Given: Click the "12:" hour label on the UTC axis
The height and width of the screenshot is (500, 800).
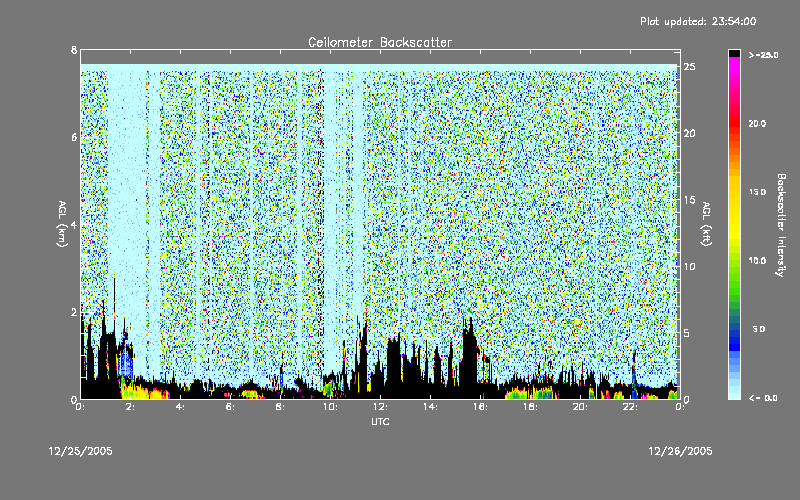Looking at the screenshot, I should (380, 407).
